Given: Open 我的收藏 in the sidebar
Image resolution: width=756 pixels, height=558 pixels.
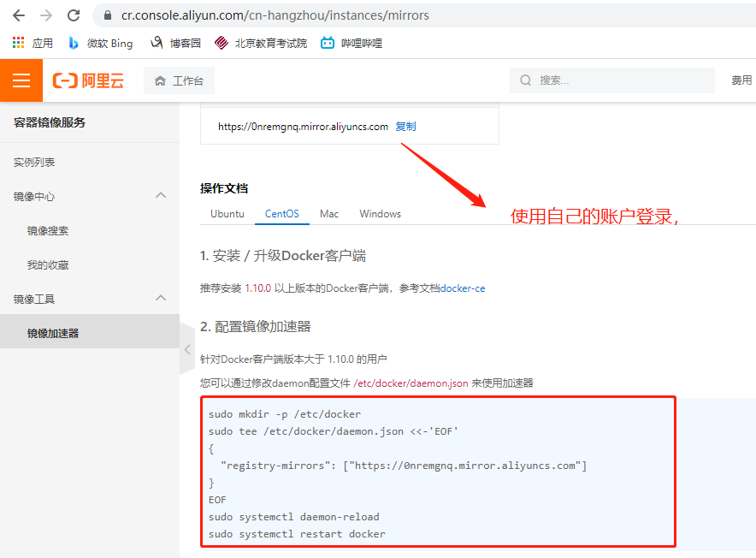Looking at the screenshot, I should 48,265.
